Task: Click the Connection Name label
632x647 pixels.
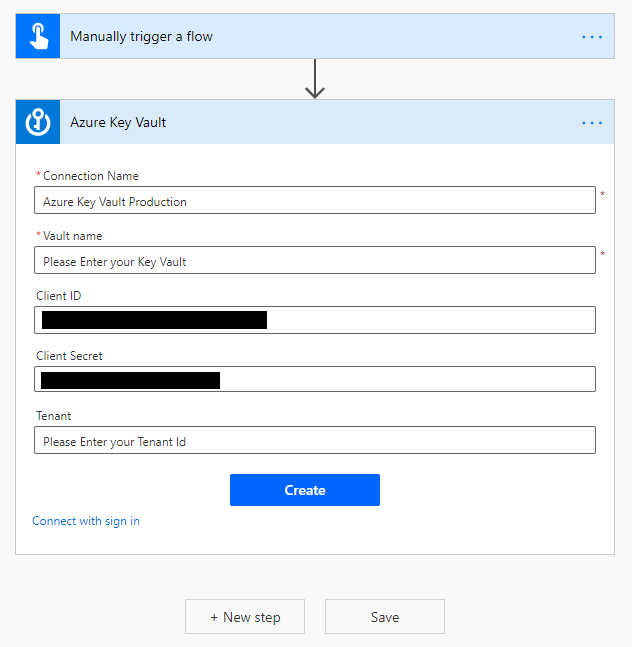Action: point(90,176)
